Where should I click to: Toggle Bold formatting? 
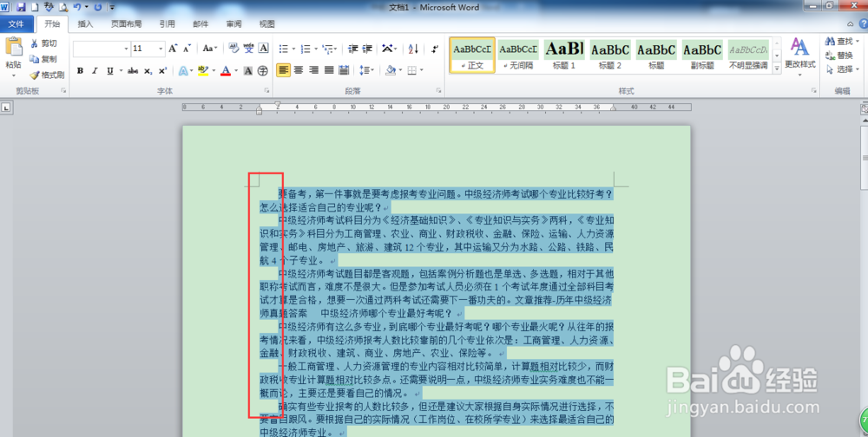(80, 71)
